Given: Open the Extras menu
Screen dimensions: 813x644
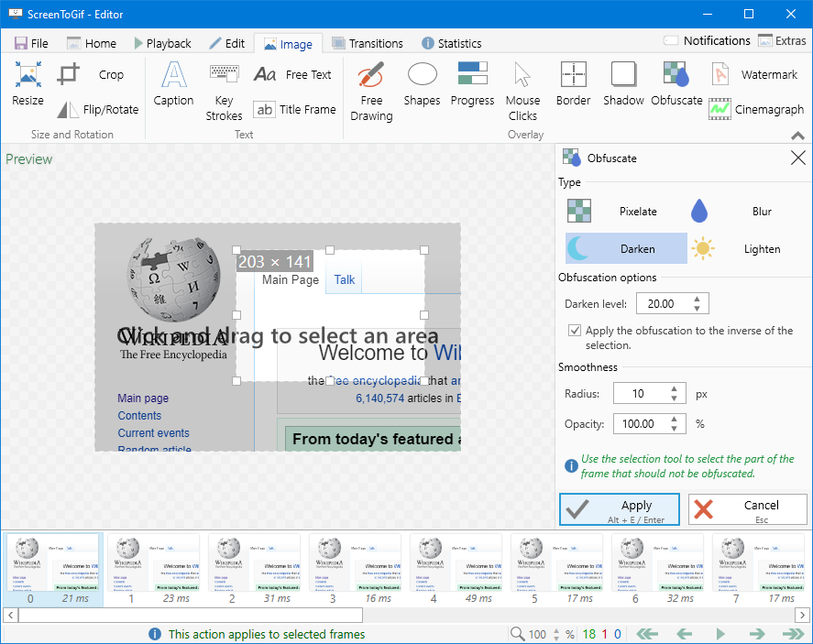Looking at the screenshot, I should (782, 40).
